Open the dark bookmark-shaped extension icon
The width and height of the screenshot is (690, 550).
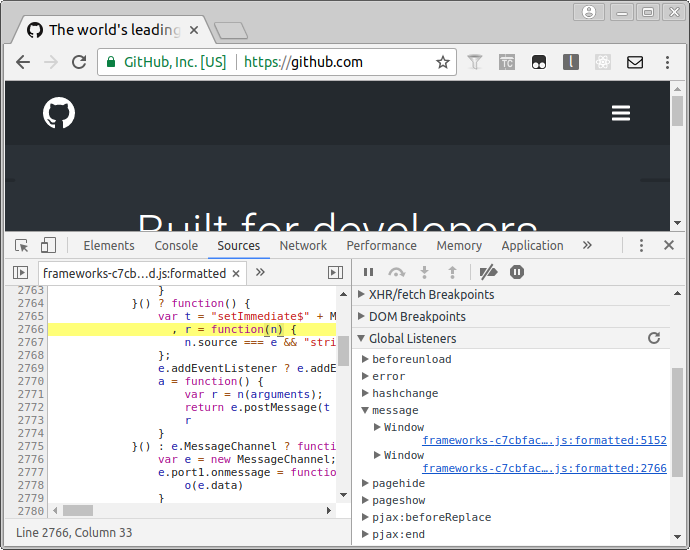click(x=571, y=62)
